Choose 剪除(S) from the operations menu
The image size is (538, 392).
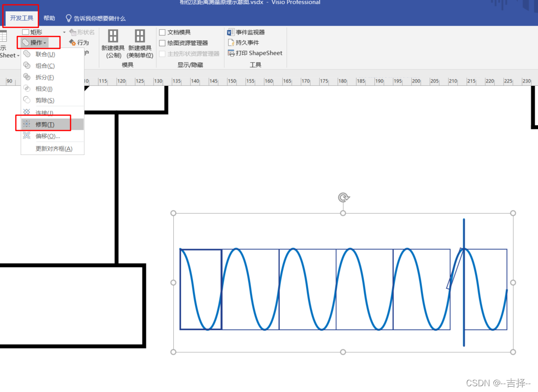click(52, 100)
